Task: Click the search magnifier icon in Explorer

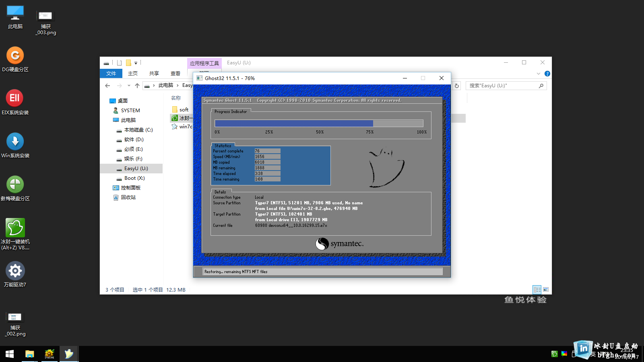Action: coord(541,86)
